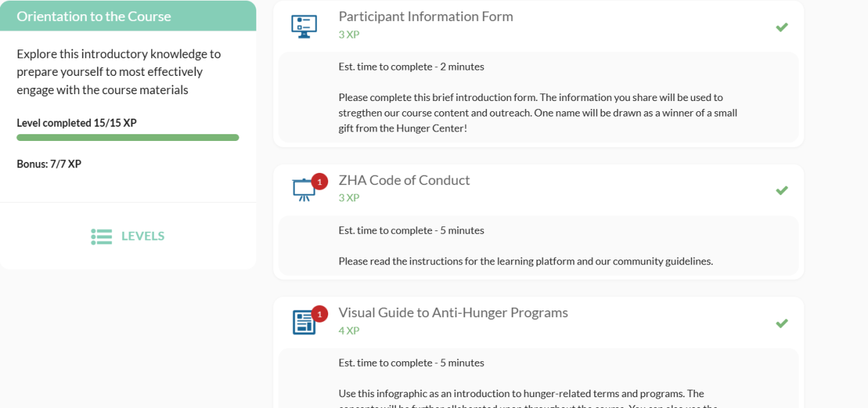Click the ZHA Code of Conduct presentation icon

click(303, 190)
